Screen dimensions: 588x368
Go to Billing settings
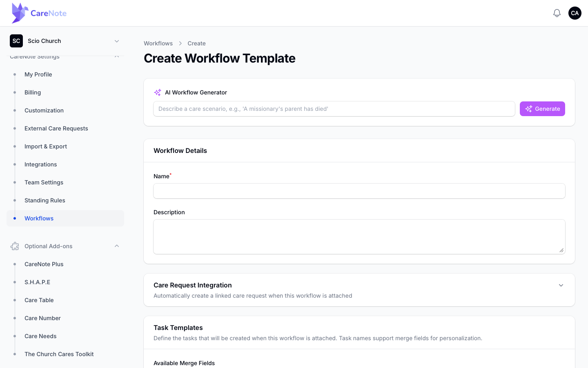[65, 92]
